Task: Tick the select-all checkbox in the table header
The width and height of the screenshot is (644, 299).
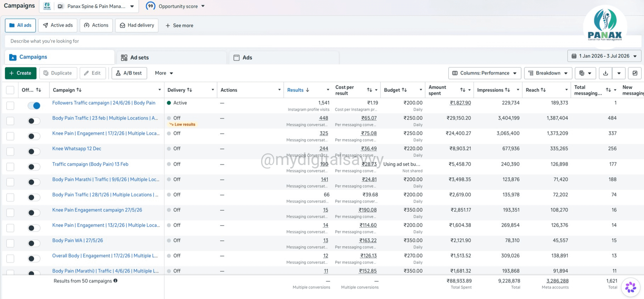Action: pos(10,90)
